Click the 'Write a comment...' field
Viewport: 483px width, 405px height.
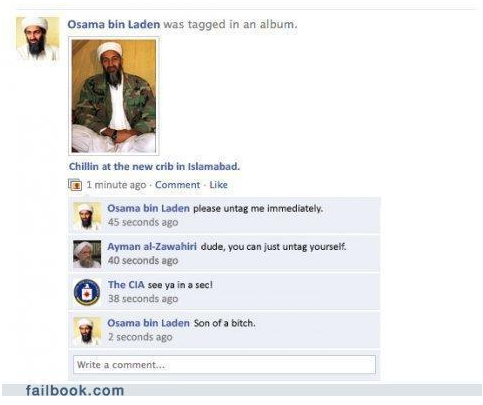(x=224, y=365)
